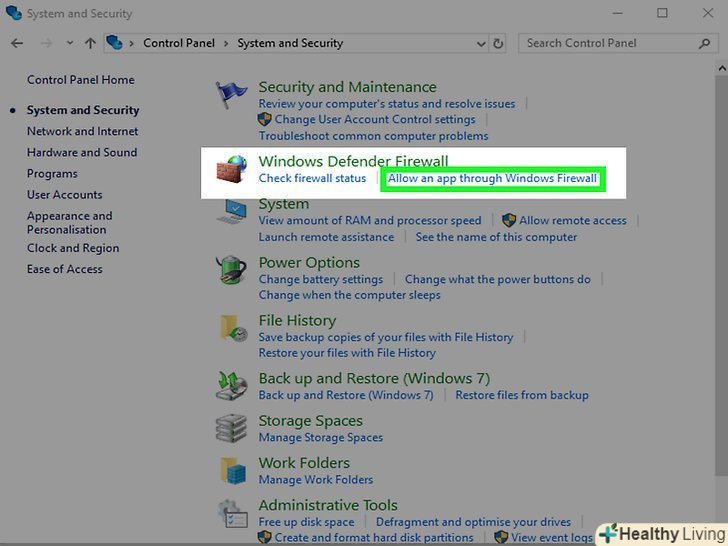This screenshot has height=546, width=728.
Task: Expand the address bar history dropdown
Action: pos(481,44)
